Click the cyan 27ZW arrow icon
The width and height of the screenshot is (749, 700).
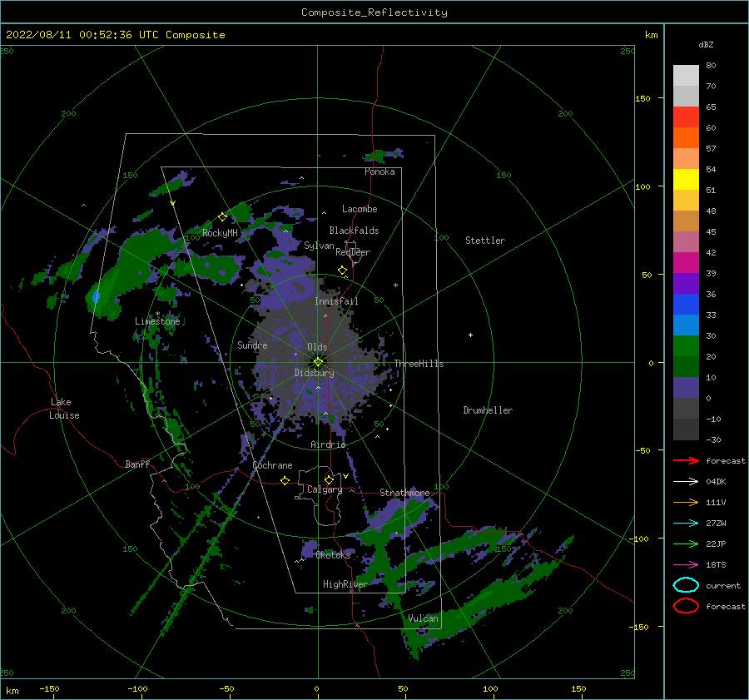click(686, 524)
